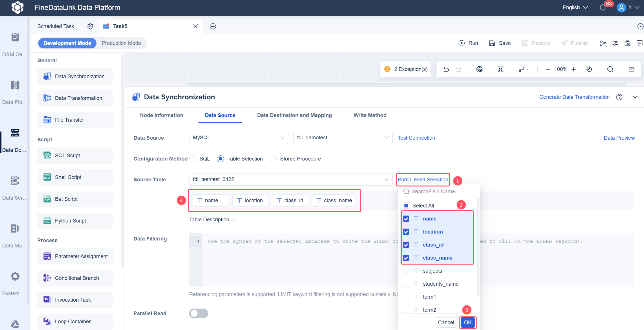The width and height of the screenshot is (644, 330).
Task: Open the layout direction dropdown in toolbar
Action: (x=524, y=69)
